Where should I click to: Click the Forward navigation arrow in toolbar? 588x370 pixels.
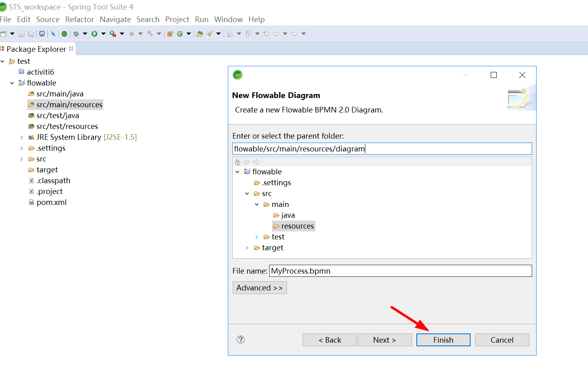tap(295, 34)
